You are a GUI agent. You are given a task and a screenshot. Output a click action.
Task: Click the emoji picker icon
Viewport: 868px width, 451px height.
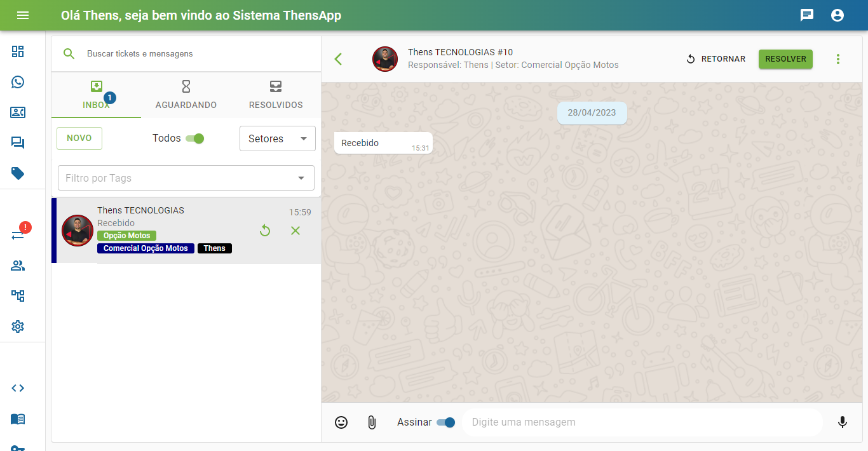click(341, 422)
